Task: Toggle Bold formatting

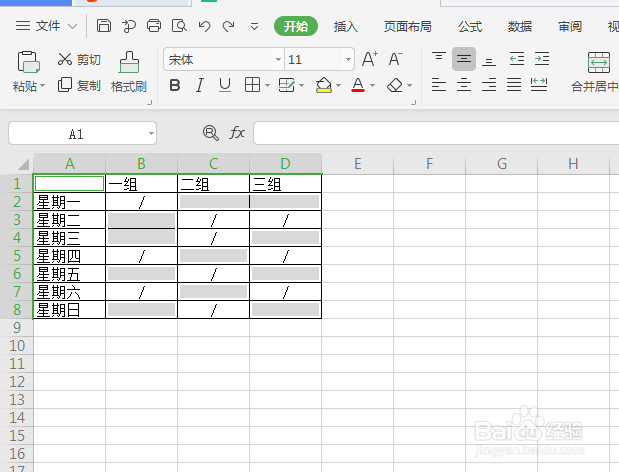Action: 175,85
